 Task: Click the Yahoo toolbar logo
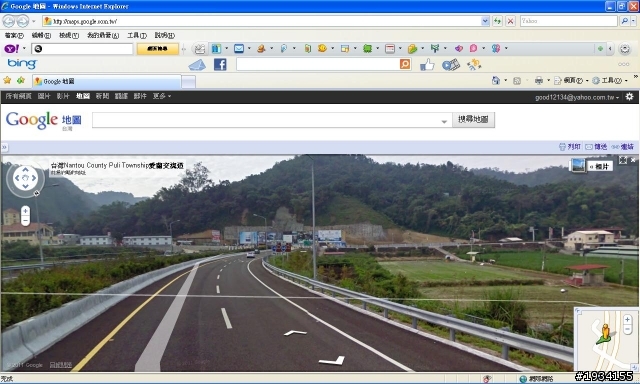pyautogui.click(x=11, y=49)
